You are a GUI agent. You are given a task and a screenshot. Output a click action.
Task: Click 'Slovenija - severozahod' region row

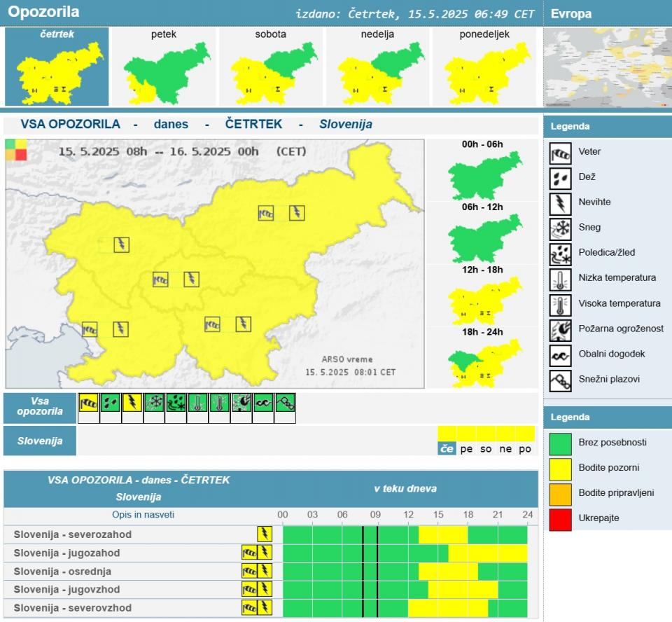click(73, 534)
